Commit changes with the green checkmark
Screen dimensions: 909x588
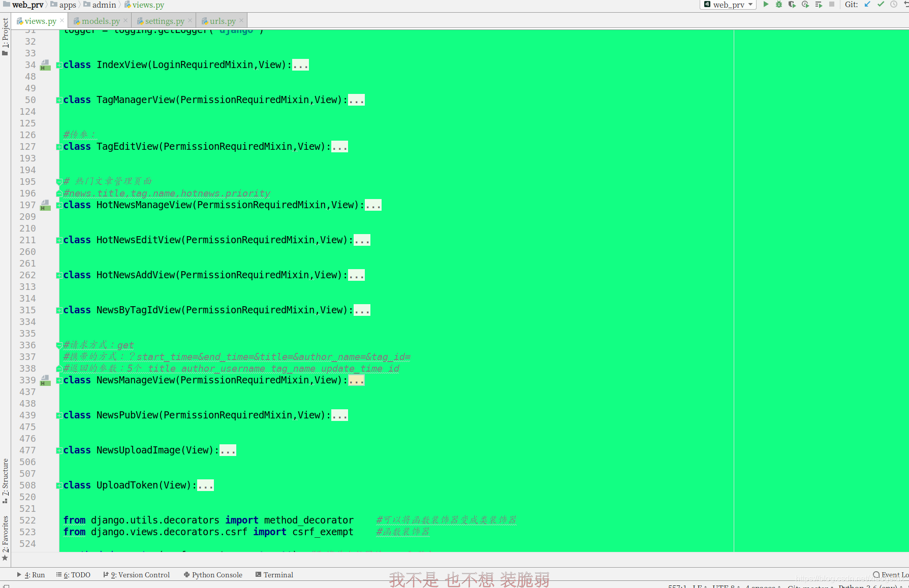881,5
